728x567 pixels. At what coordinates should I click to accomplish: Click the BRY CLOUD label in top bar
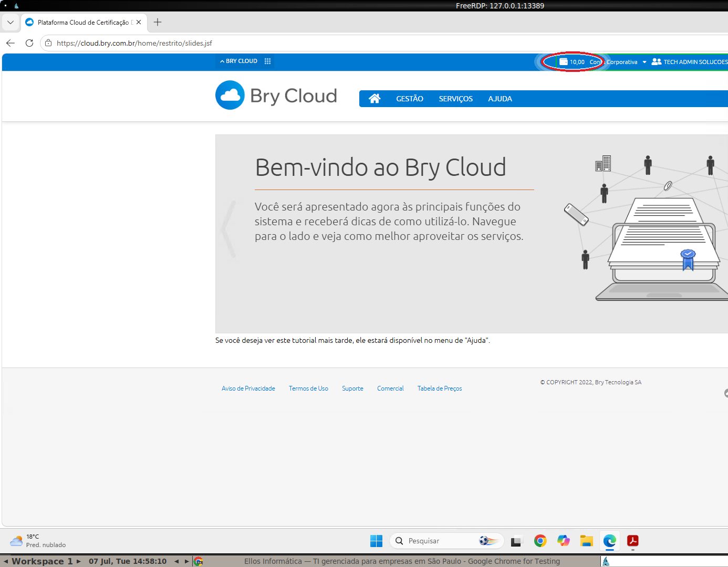(x=242, y=61)
